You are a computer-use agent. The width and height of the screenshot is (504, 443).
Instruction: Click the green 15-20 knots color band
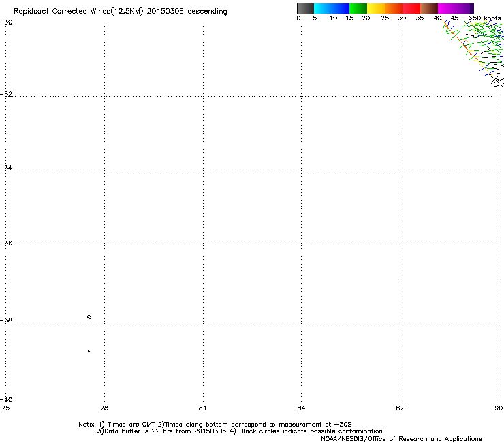358,8
